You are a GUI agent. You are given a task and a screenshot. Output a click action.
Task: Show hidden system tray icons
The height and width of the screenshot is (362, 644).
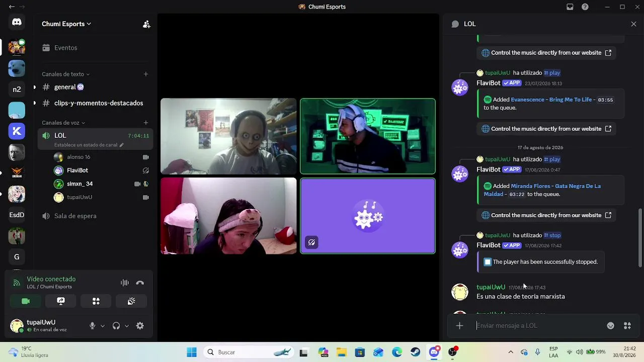tap(511, 352)
